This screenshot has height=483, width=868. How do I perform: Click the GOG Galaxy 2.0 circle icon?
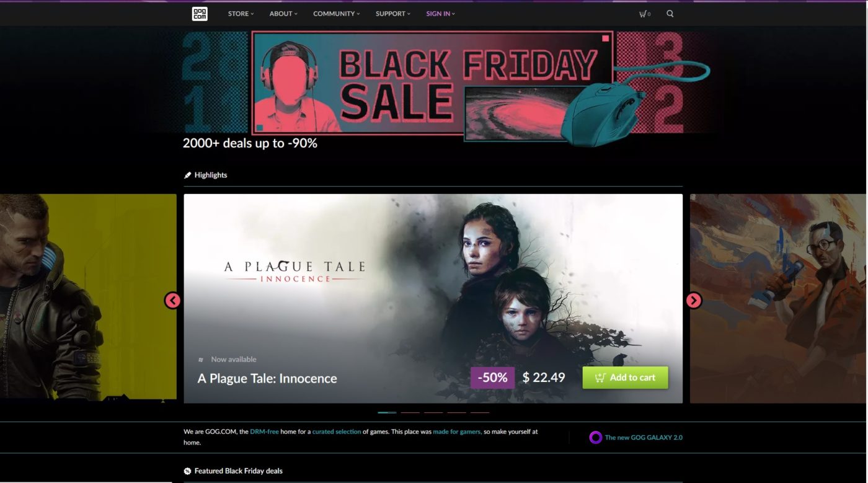click(x=595, y=438)
